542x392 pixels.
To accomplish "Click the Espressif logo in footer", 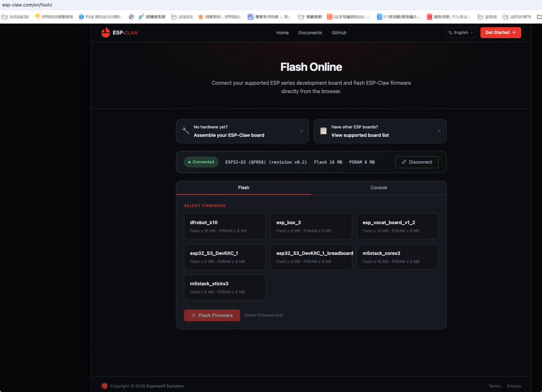I will (104, 386).
